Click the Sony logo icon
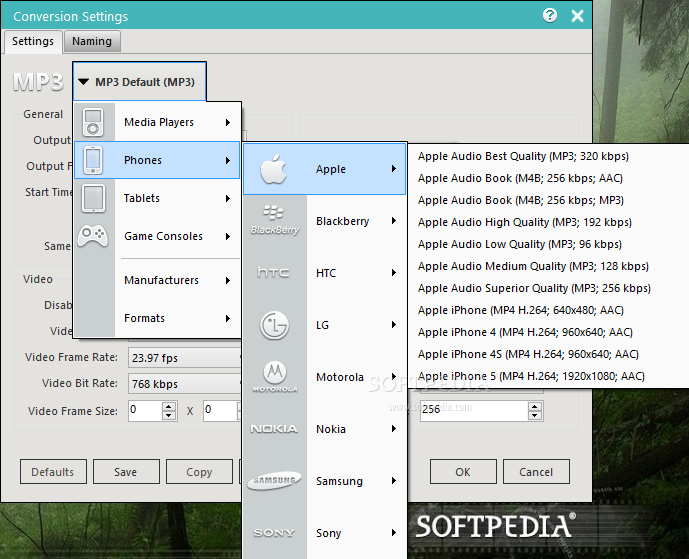This screenshot has height=559, width=689. tap(274, 533)
